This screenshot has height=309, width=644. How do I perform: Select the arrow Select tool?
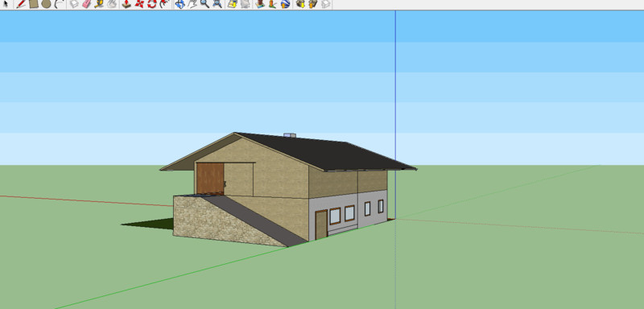(x=6, y=4)
